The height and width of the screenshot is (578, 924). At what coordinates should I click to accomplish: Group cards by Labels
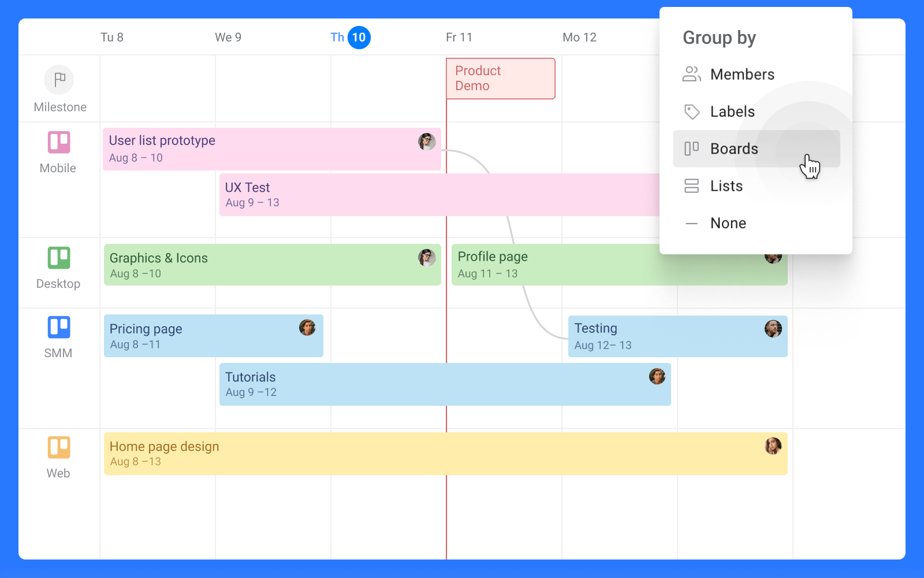pos(732,112)
